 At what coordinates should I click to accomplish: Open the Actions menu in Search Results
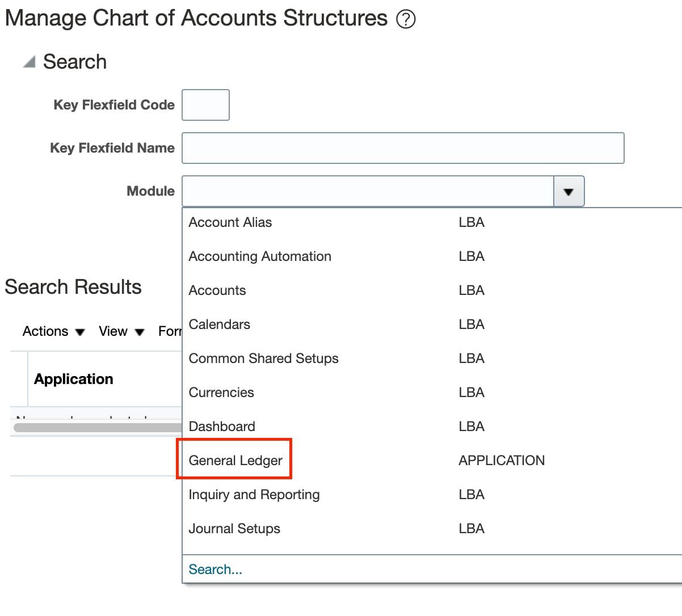point(53,331)
